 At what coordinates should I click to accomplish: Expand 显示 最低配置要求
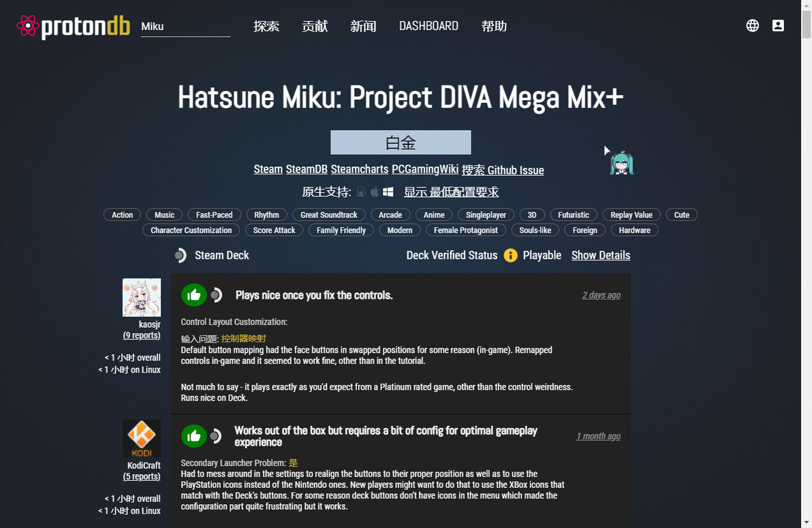[x=451, y=192]
